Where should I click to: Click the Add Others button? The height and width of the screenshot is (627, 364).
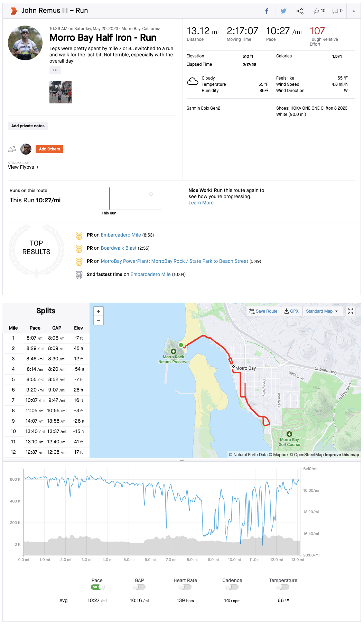click(x=49, y=149)
